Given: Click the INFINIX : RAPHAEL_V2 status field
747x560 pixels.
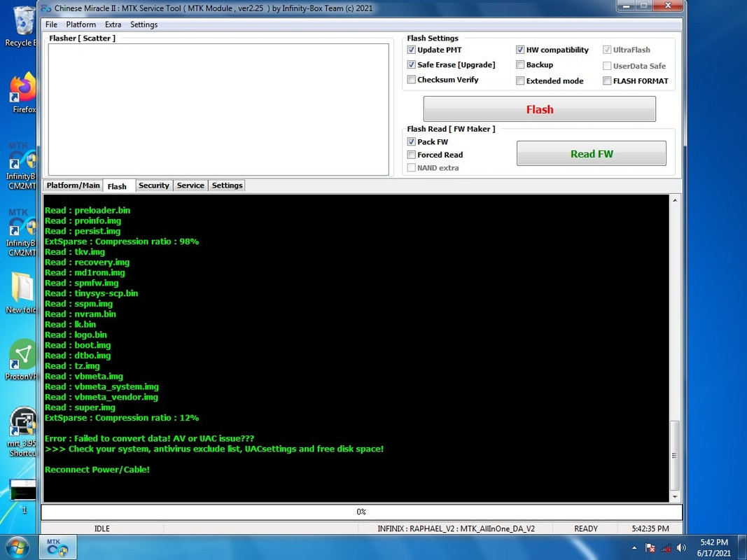Looking at the screenshot, I should point(456,528).
